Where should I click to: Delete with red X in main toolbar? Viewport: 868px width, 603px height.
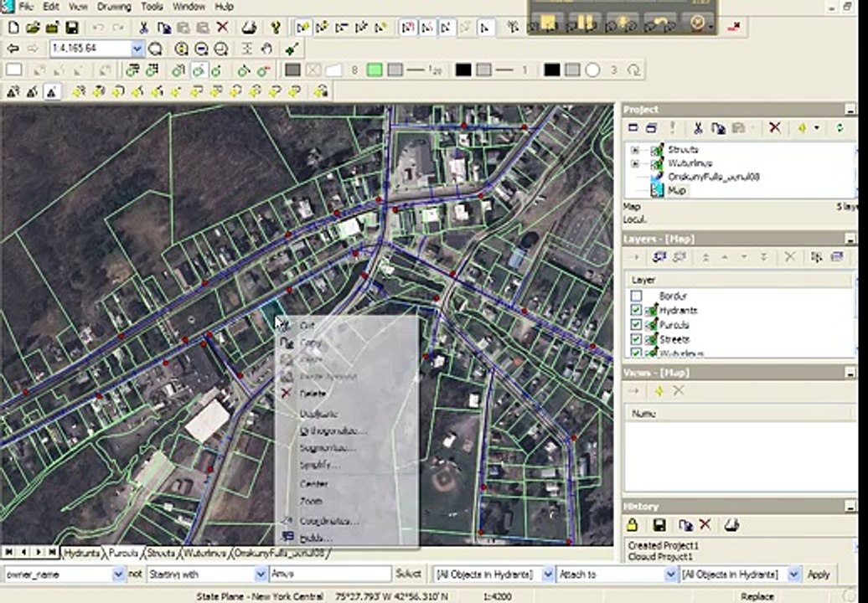tap(223, 27)
